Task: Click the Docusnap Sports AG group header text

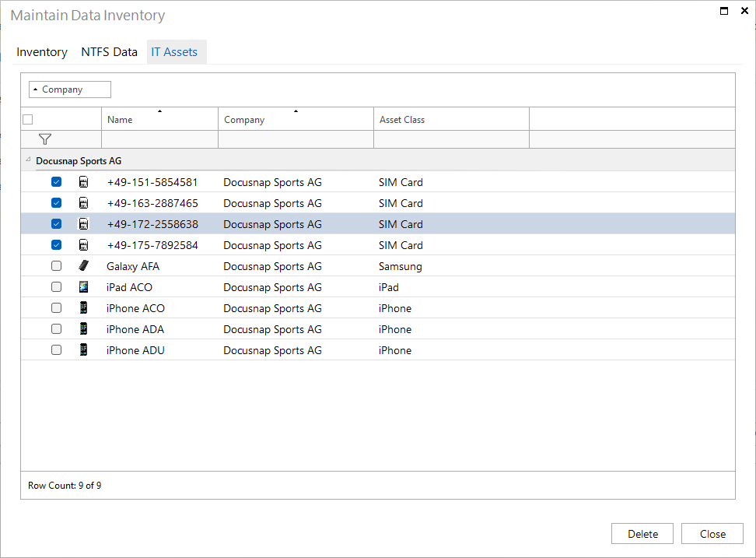Action: 79,161
